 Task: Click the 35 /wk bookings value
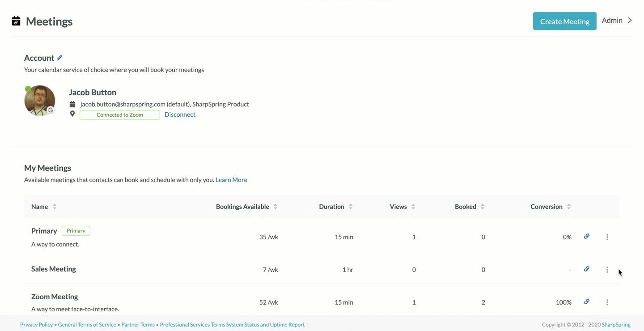269,237
